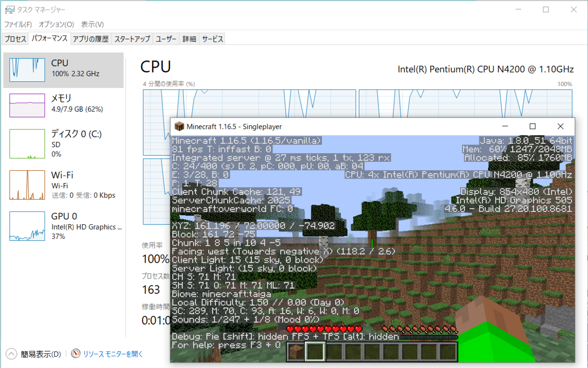Switch to the プロセス tab
The width and height of the screenshot is (588, 368).
click(x=15, y=39)
